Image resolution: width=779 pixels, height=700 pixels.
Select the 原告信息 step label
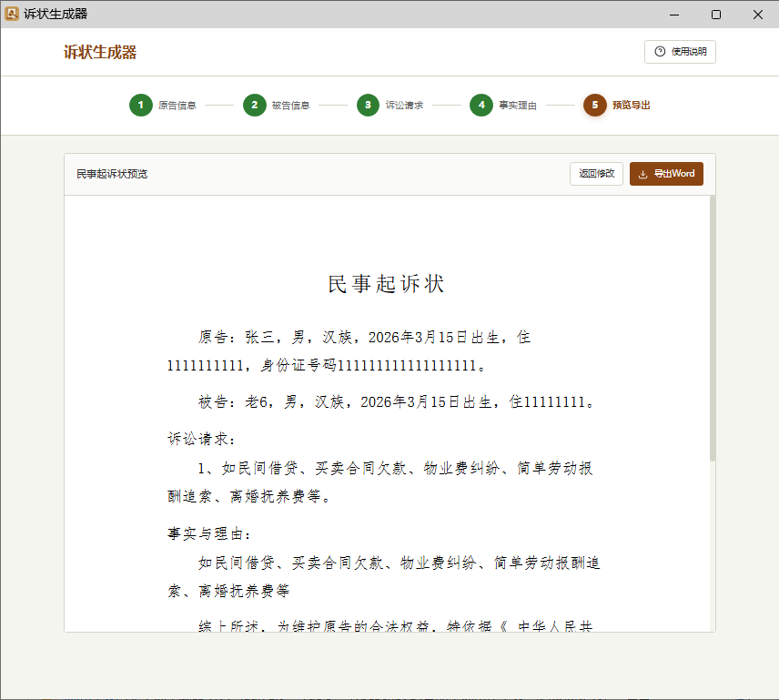tap(179, 105)
